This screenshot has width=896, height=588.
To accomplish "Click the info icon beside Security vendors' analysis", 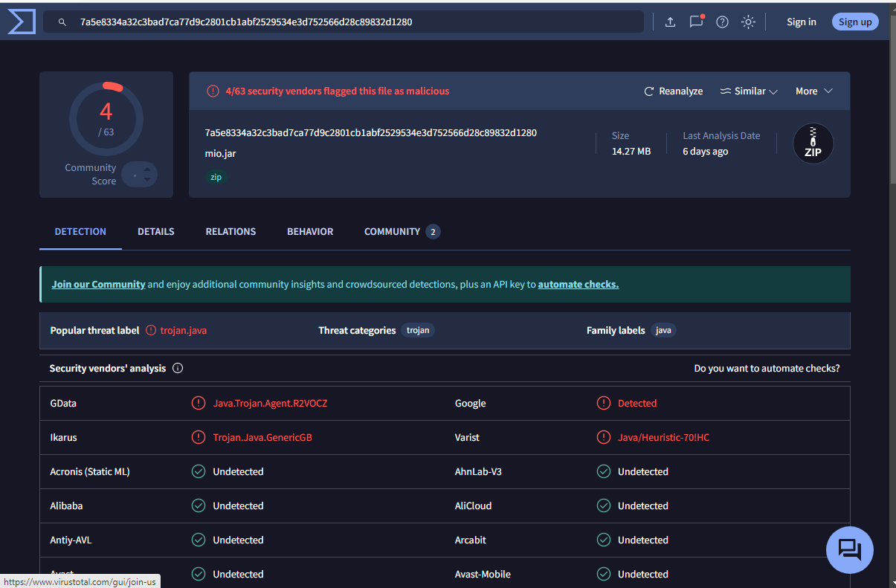I will coord(178,368).
